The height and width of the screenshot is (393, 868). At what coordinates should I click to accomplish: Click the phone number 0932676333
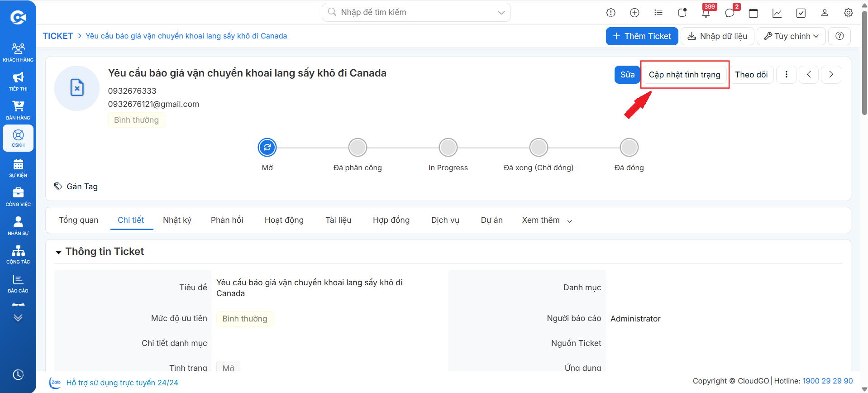click(x=132, y=91)
